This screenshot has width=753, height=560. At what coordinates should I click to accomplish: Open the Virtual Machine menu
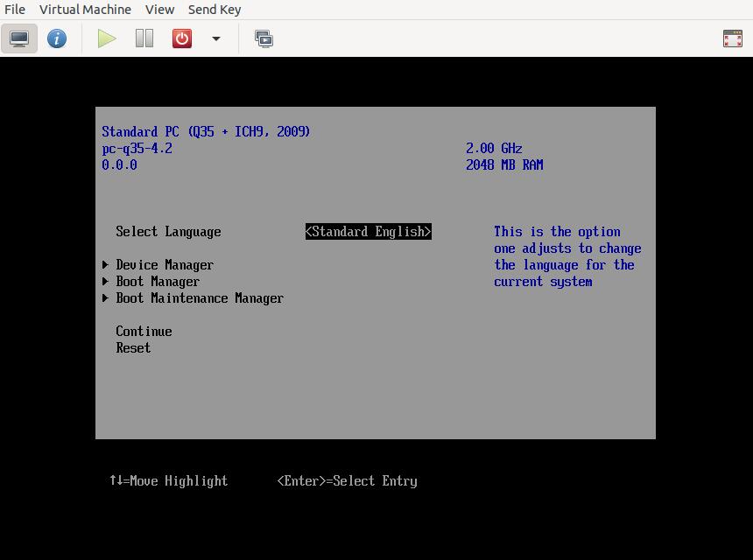85,10
